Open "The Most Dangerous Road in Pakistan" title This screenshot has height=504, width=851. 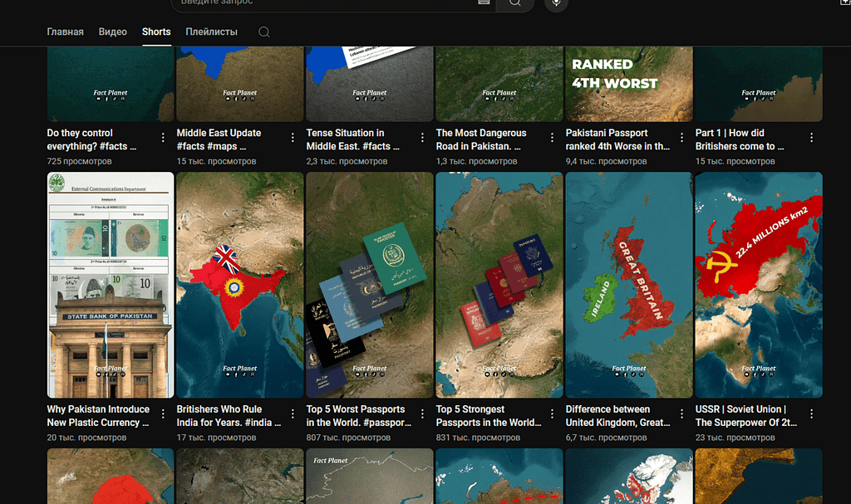(481, 139)
